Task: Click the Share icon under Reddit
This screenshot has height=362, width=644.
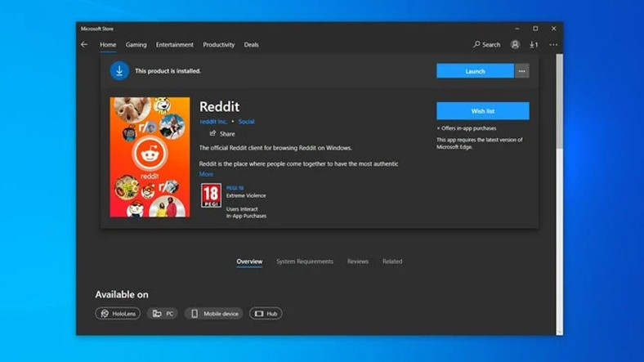Action: pyautogui.click(x=212, y=133)
